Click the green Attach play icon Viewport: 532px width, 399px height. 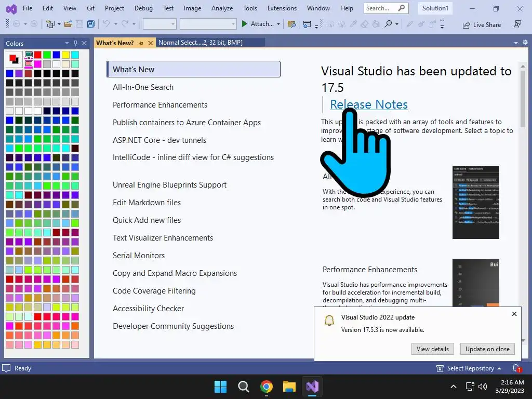pos(244,24)
